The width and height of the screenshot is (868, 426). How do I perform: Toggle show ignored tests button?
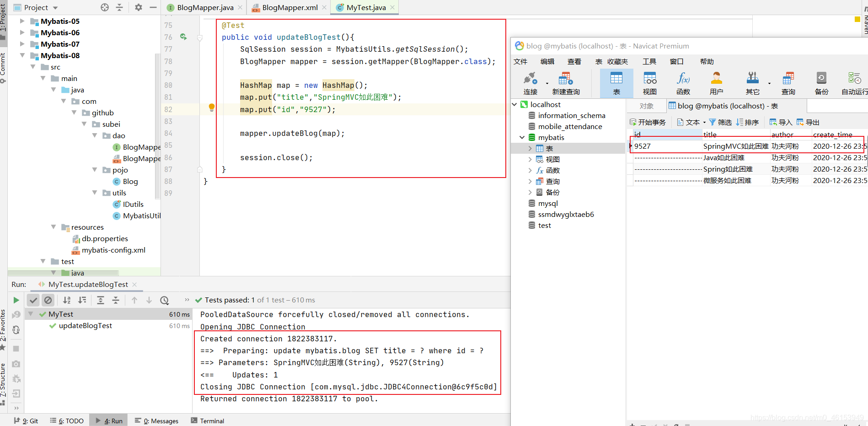click(x=48, y=300)
